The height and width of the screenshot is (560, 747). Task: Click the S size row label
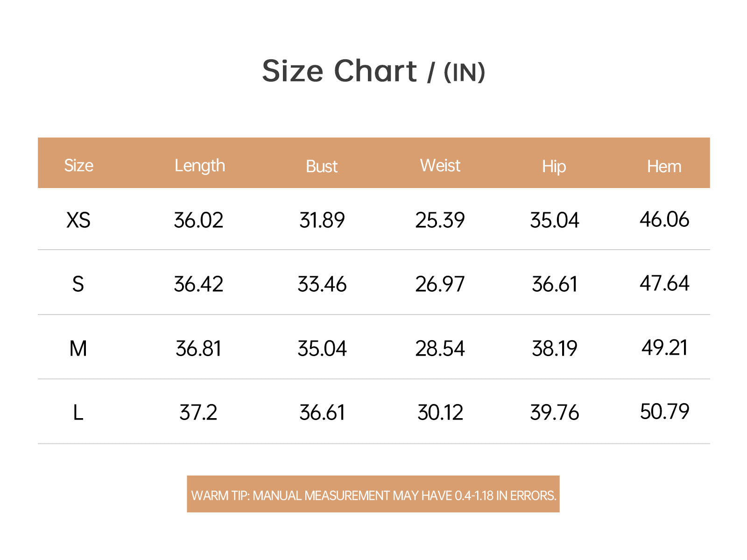click(78, 284)
